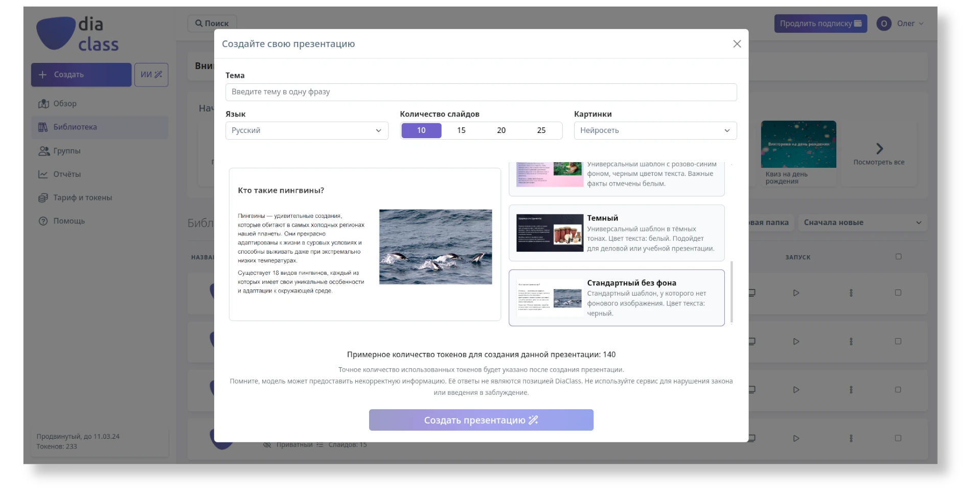
Task: Open Помощь help section
Action: pos(69,221)
